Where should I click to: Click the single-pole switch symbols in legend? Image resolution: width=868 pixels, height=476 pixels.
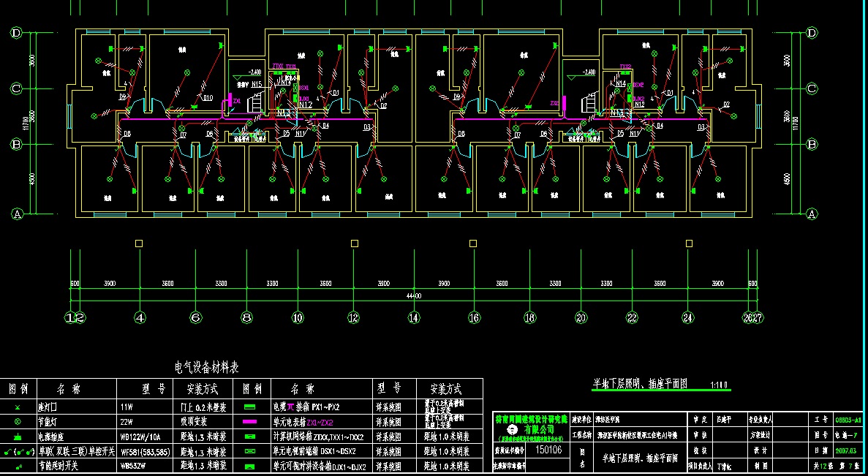pos(18,451)
